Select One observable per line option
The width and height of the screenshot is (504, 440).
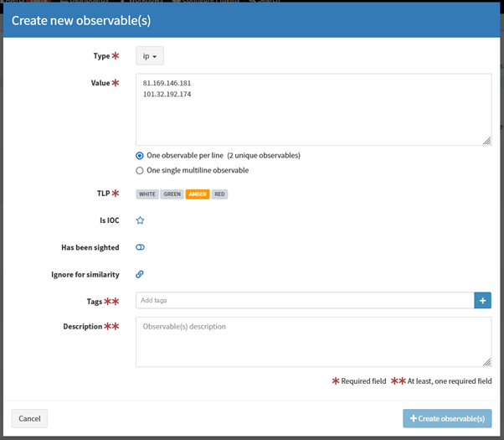139,156
